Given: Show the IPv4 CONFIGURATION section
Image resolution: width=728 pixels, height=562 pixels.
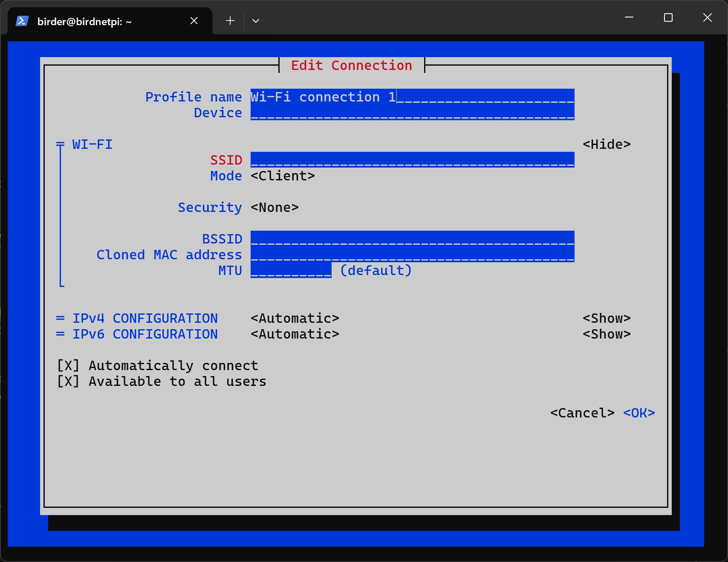Looking at the screenshot, I should 606,319.
